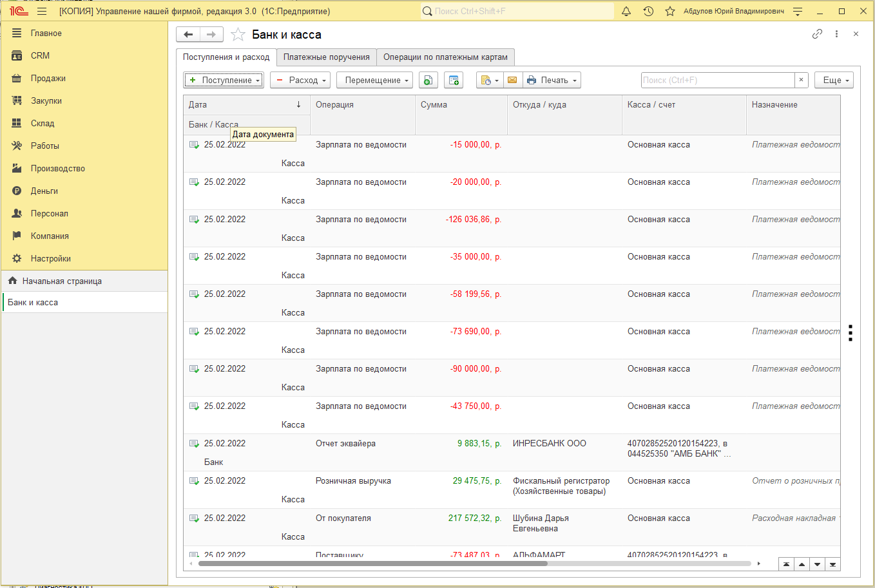Get link via the chain icon
This screenshot has height=588, width=875.
click(x=817, y=34)
